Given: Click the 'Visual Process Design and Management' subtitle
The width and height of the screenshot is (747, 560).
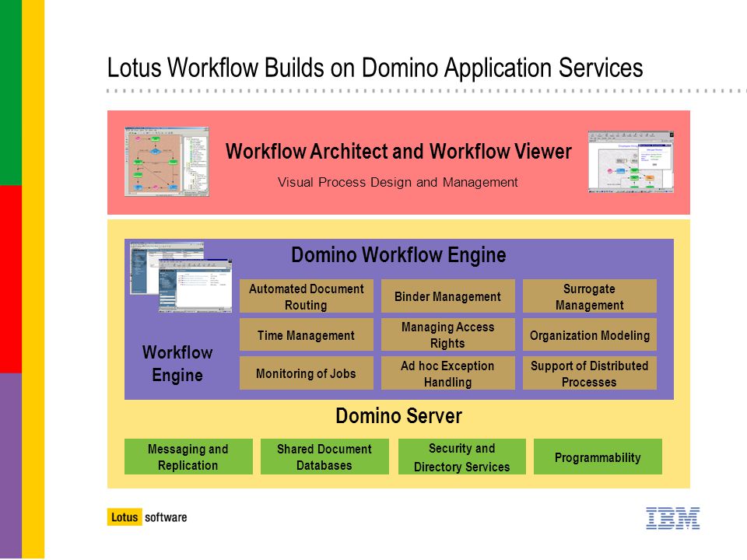Looking at the screenshot, I should 398,182.
